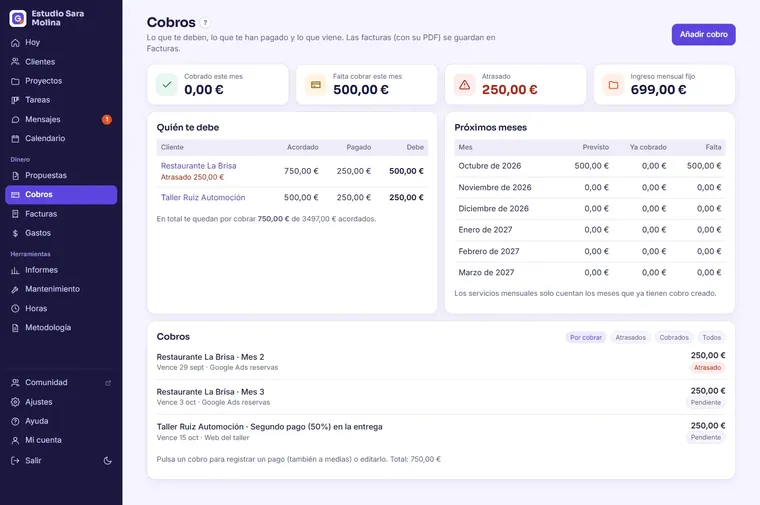Click the yellow card icon on Falta cobrar
This screenshot has height=505, width=760.
[316, 85]
